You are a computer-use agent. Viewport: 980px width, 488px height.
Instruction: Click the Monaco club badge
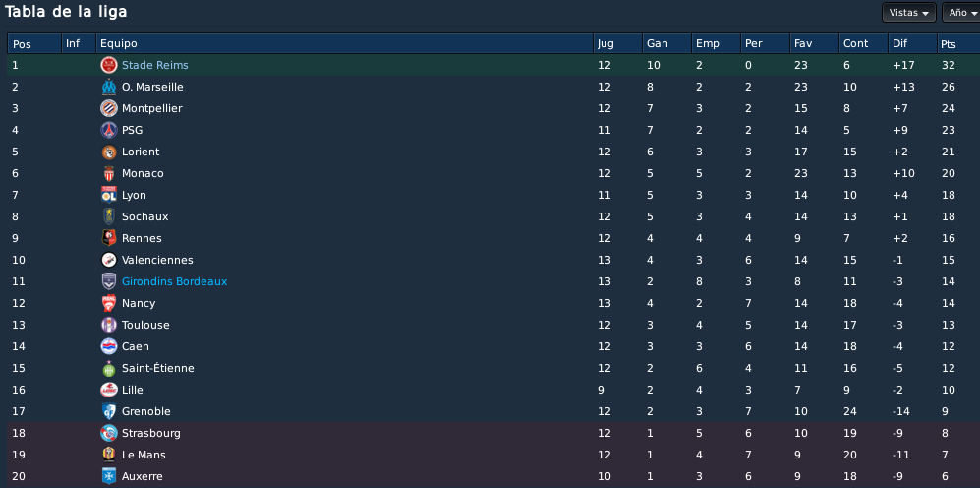109,173
